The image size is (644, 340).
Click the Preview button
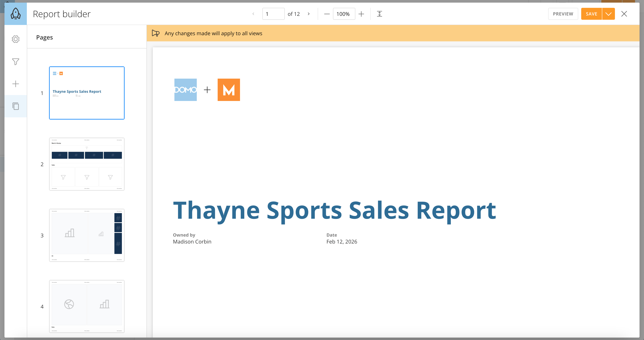(x=563, y=14)
